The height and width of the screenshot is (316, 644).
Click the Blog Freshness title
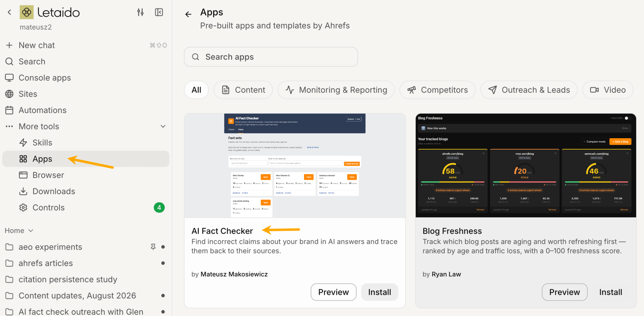(452, 231)
